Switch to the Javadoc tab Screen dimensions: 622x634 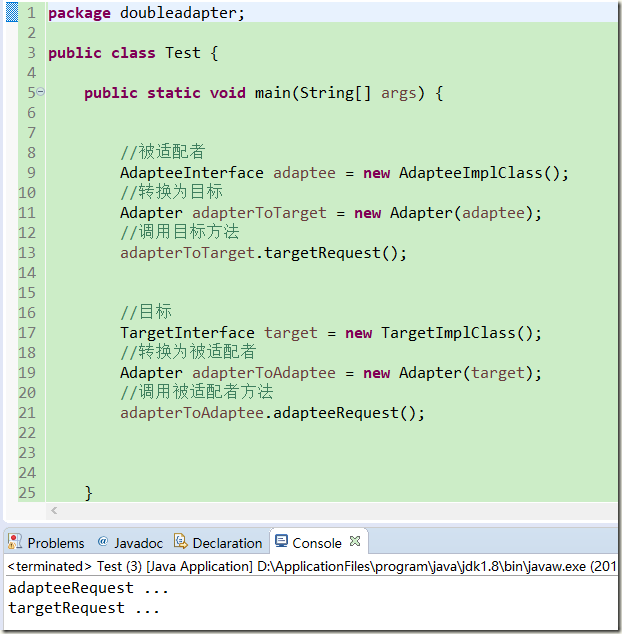pos(130,543)
